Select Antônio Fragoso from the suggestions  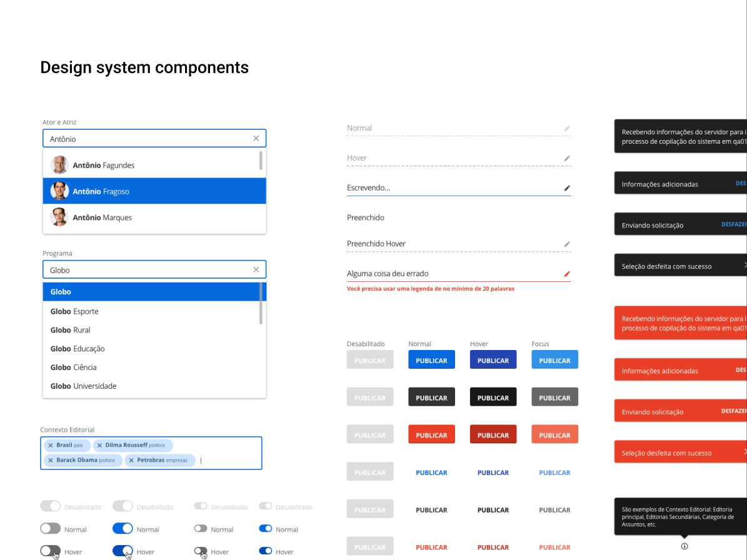point(154,191)
